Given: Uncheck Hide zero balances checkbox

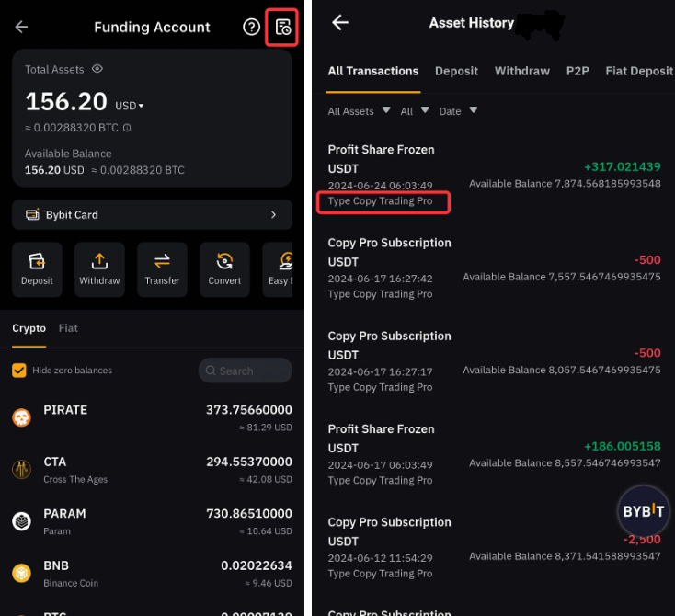Looking at the screenshot, I should (x=19, y=371).
